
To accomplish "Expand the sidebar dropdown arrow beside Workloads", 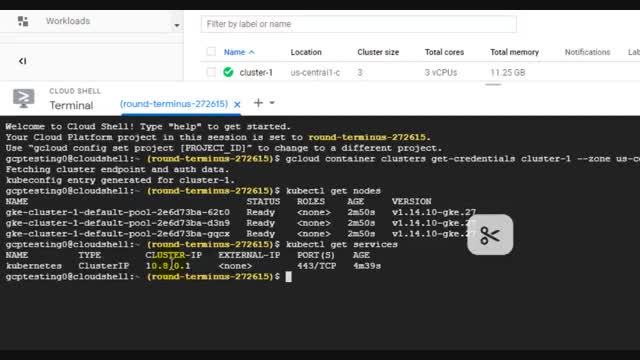I will (177, 25).
